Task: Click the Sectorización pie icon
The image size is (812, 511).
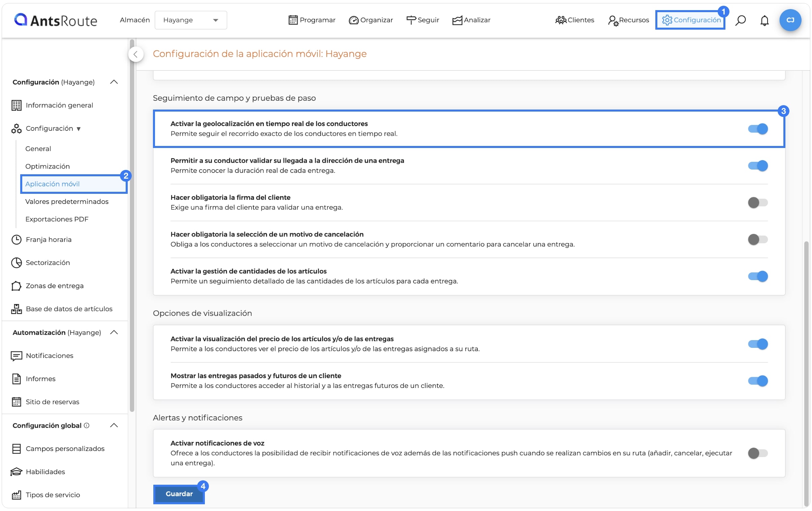Action: 16,263
